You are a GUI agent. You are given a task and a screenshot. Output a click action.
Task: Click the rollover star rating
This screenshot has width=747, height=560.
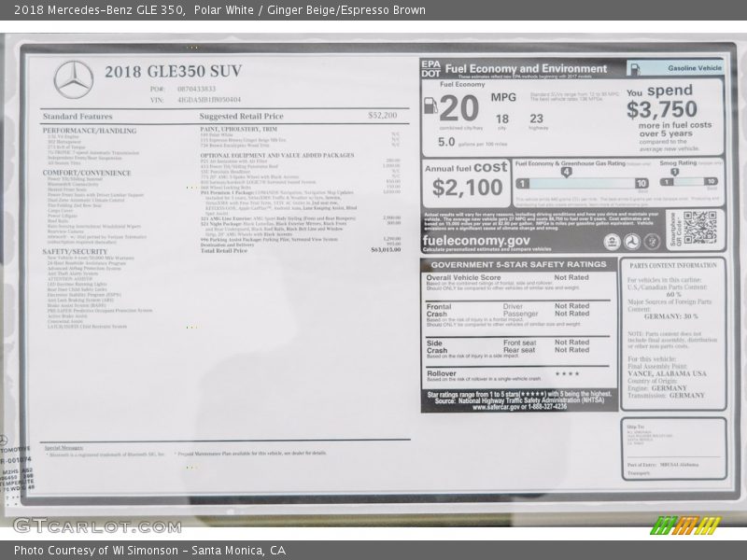[568, 374]
